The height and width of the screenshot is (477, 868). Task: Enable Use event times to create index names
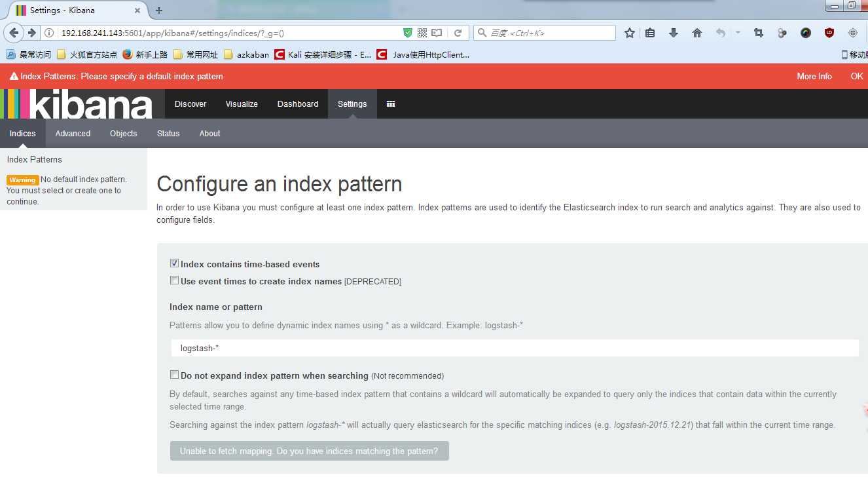coord(174,280)
